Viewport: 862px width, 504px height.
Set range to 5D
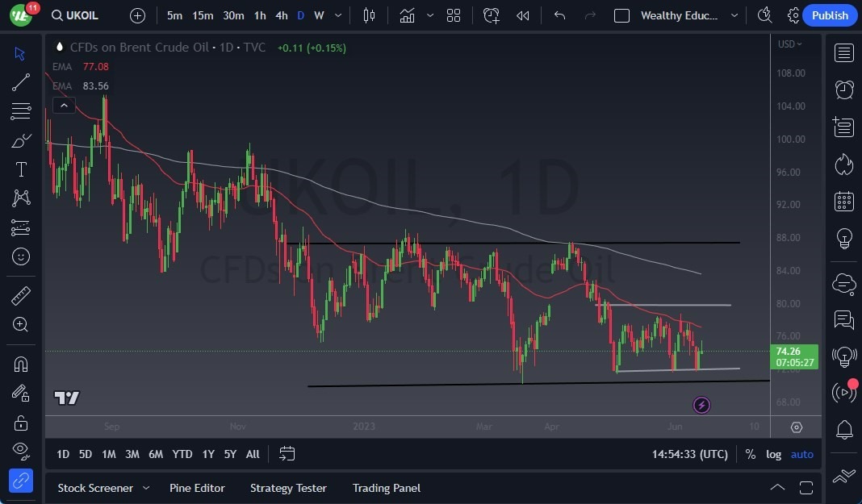86,454
